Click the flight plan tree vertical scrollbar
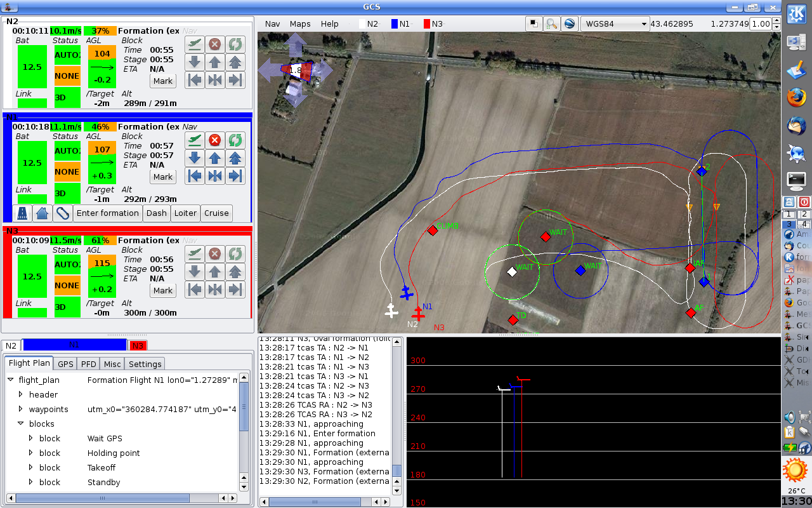Screen dimensions: 812x508 coord(244,431)
